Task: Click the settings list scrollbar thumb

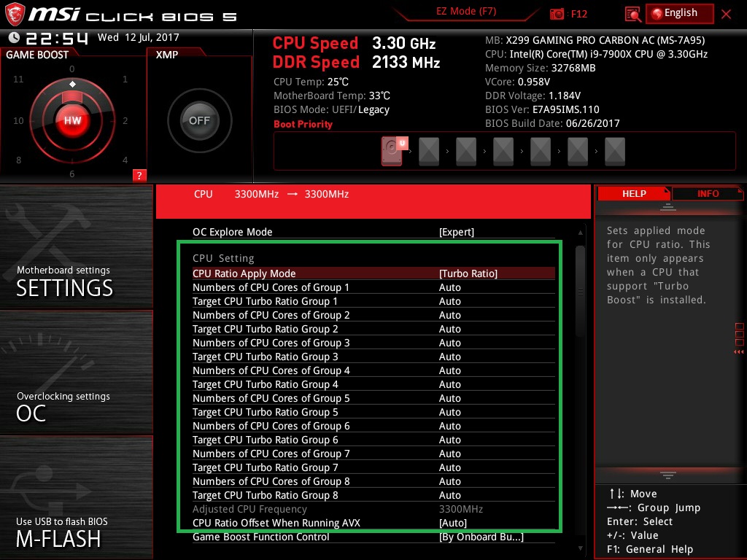Action: coord(580,292)
